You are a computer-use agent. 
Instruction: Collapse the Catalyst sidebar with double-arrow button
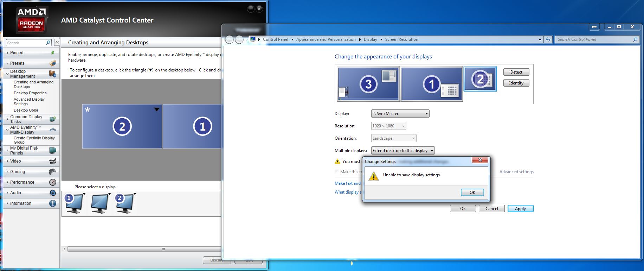(57, 43)
